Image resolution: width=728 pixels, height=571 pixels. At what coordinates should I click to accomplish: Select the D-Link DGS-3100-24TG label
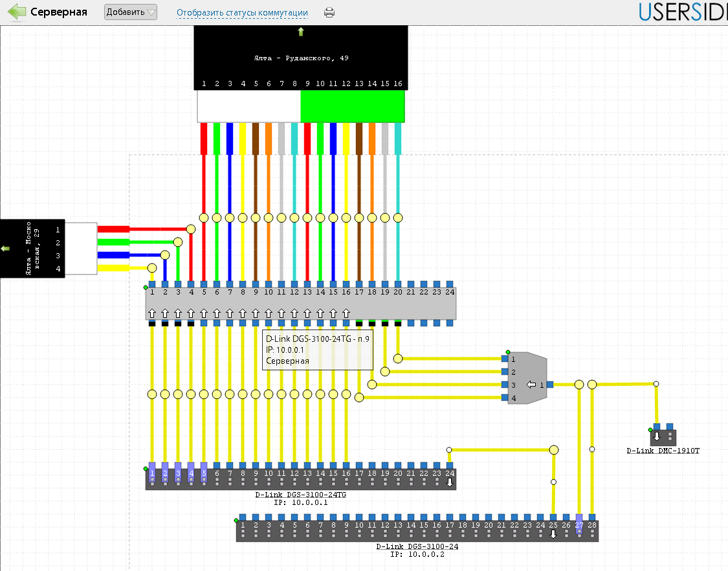click(301, 495)
